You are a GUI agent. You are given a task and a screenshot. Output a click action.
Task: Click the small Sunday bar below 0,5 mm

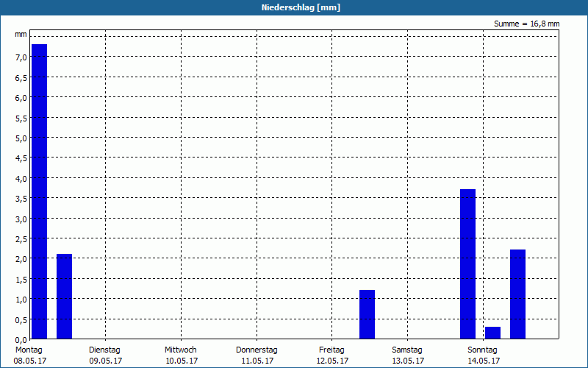click(x=492, y=333)
